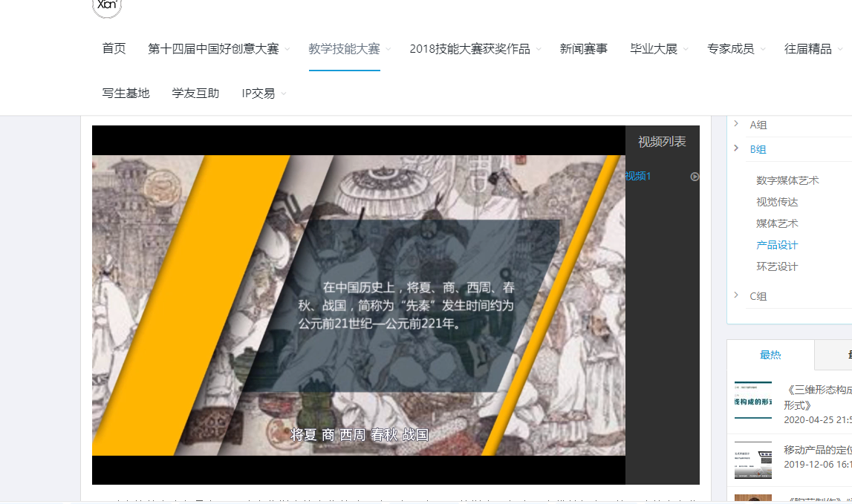Click play icon beside 视频1

(695, 177)
